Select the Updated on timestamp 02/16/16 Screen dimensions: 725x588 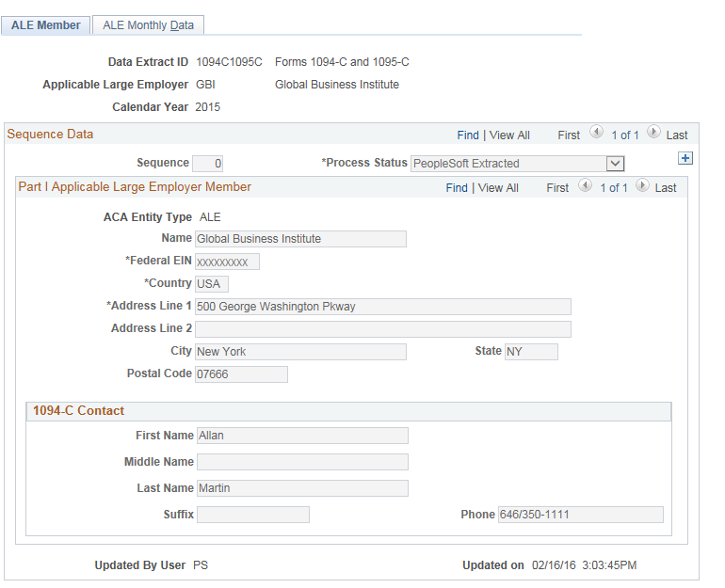[x=585, y=565]
